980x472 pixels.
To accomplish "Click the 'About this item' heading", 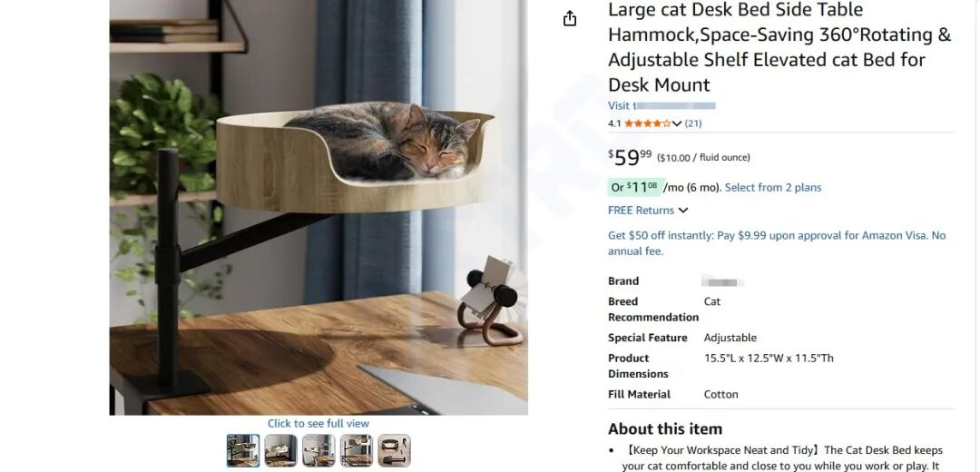I will pyautogui.click(x=665, y=429).
